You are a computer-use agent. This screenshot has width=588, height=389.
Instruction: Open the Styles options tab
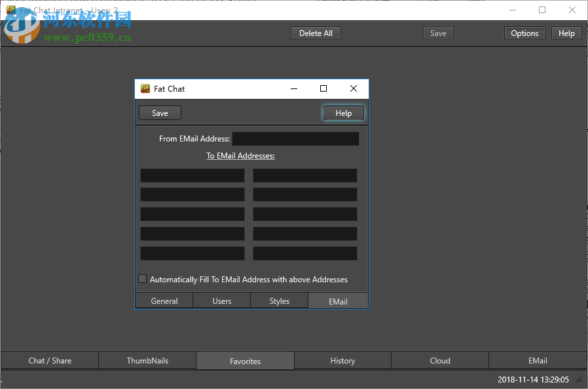click(280, 301)
